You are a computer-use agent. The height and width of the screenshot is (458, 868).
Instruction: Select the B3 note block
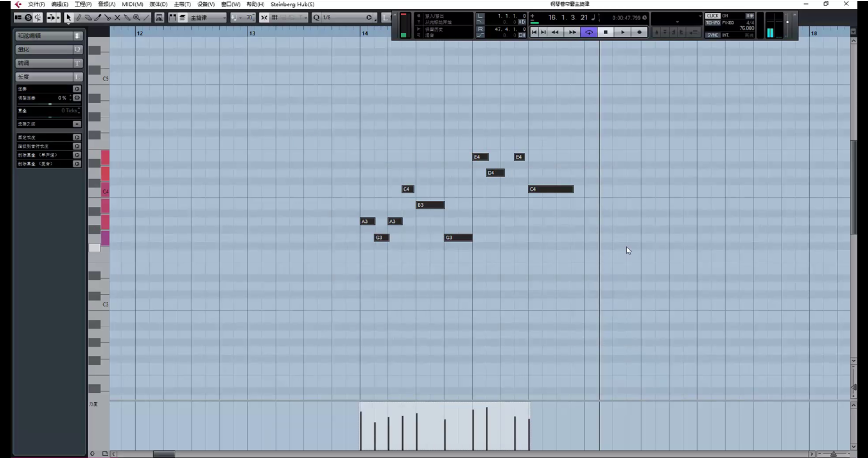[x=430, y=205]
